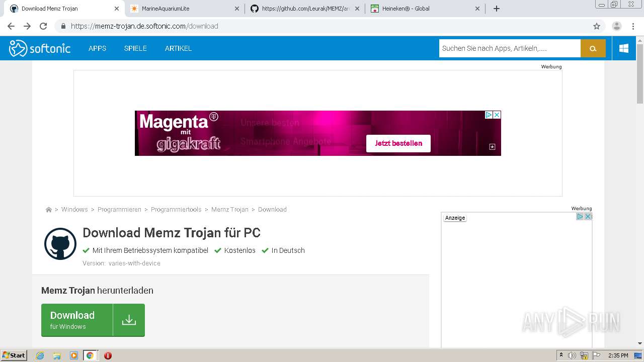Screen dimensions: 644x362
Task: Close the sidebar Anzeige ad
Action: 588,217
